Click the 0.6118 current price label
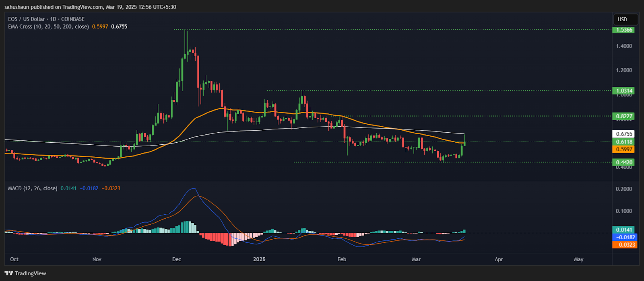 (x=624, y=142)
